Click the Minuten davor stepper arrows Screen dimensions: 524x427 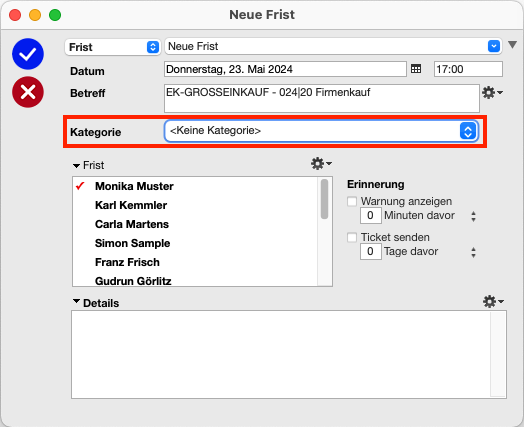pyautogui.click(x=473, y=216)
